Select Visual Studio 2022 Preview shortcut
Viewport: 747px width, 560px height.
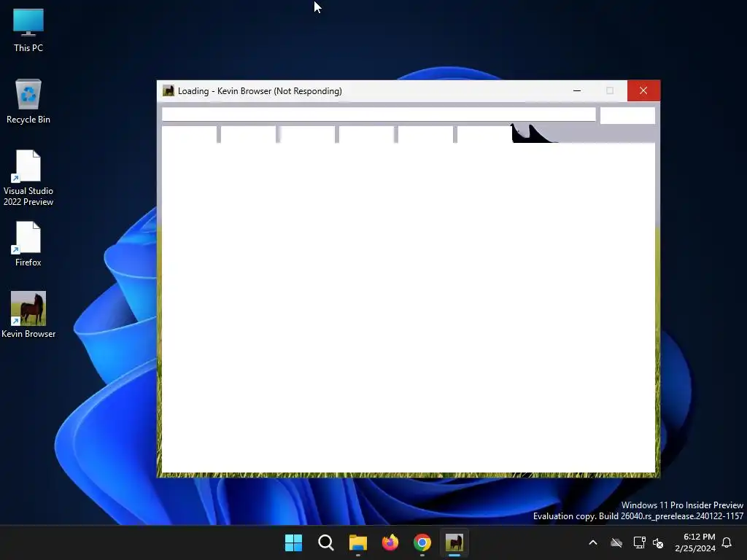coord(28,178)
